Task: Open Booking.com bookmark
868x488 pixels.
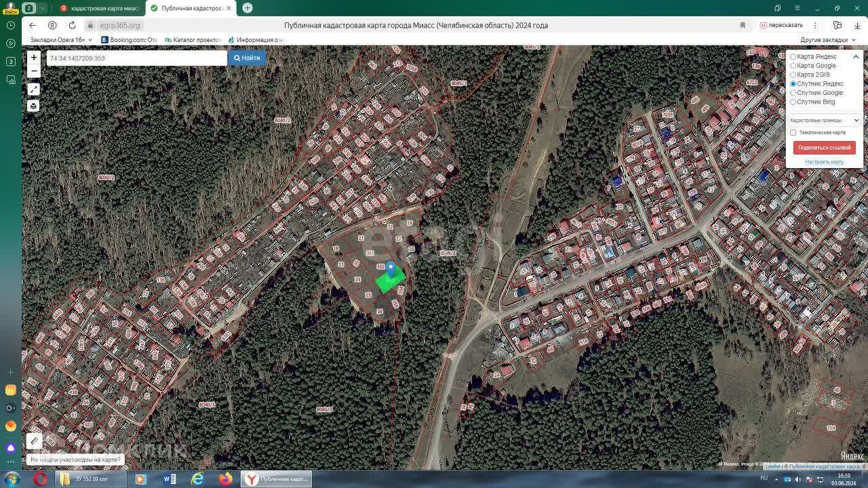Action: pyautogui.click(x=129, y=40)
